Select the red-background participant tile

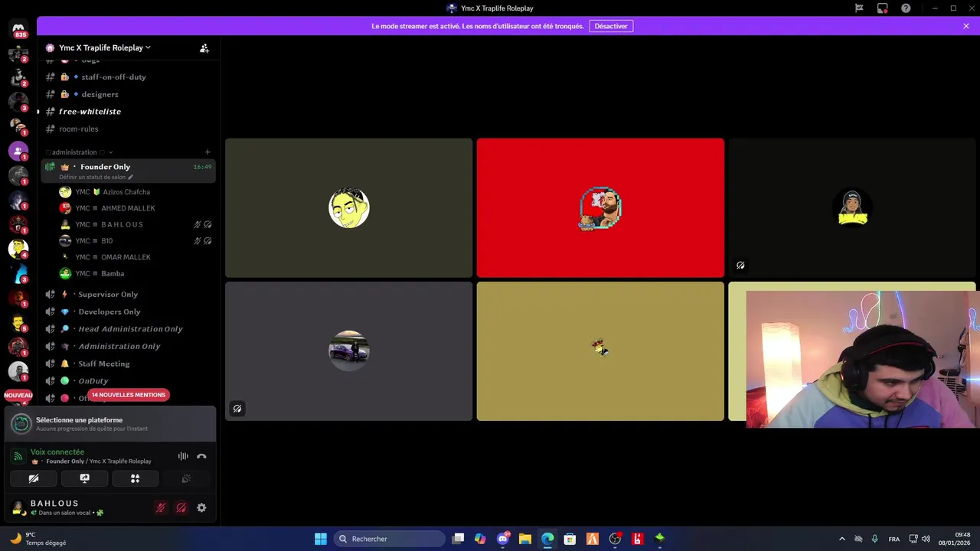[x=600, y=207]
